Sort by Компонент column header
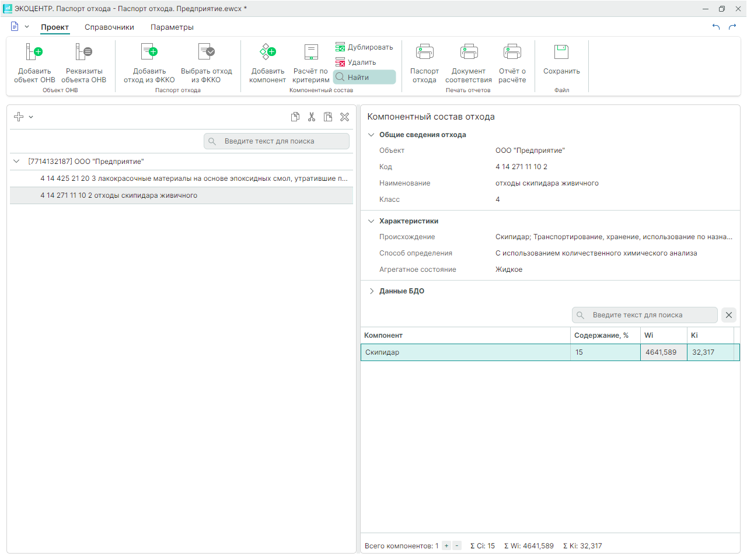 pos(465,335)
